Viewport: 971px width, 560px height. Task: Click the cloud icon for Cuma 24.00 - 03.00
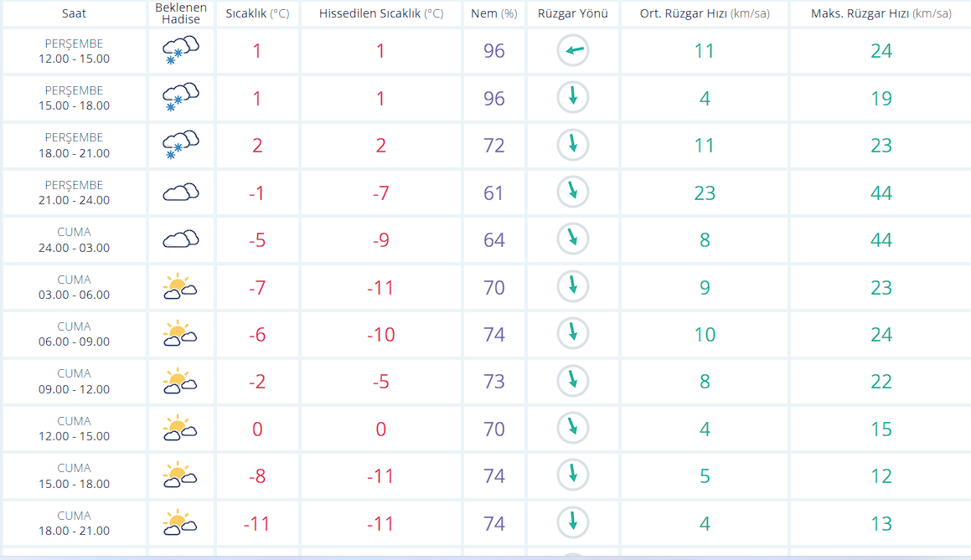click(x=180, y=240)
